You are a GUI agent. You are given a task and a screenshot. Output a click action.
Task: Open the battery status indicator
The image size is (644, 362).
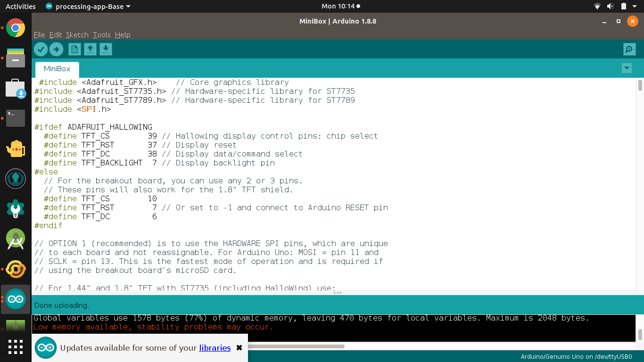(x=623, y=6)
